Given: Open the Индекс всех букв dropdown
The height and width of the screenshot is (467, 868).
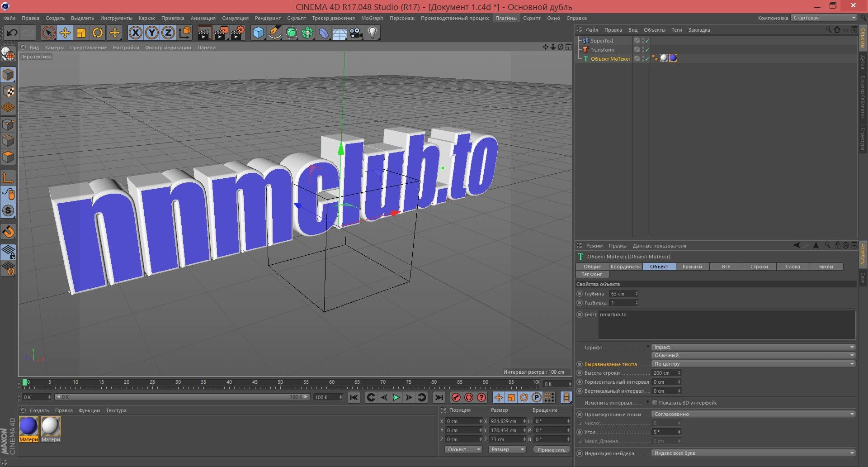Looking at the screenshot, I should click(754, 453).
